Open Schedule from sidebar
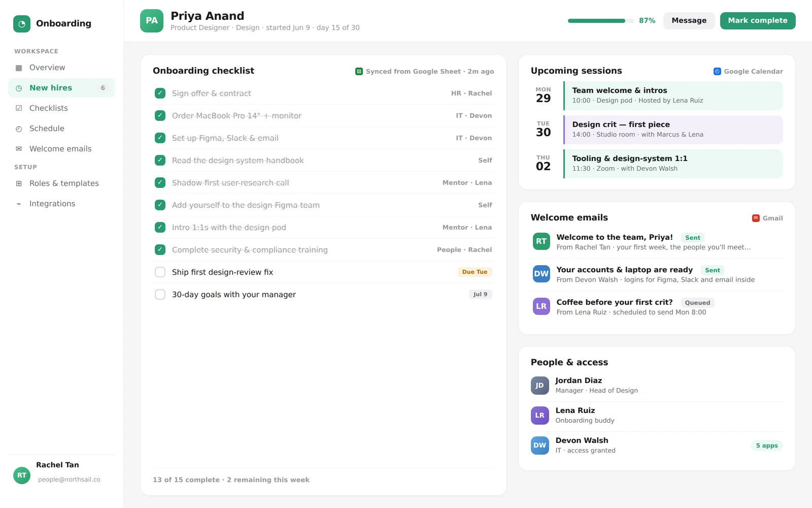The image size is (812, 508). (61, 129)
